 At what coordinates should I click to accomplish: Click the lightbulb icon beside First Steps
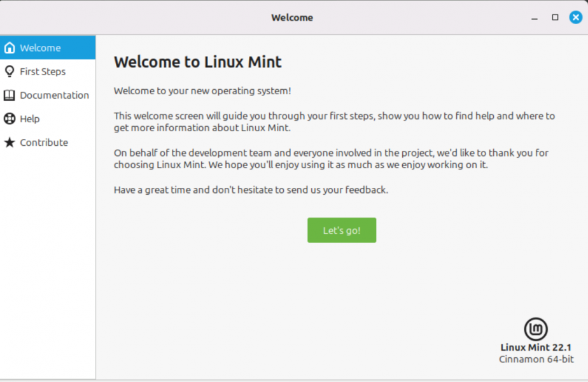click(10, 71)
